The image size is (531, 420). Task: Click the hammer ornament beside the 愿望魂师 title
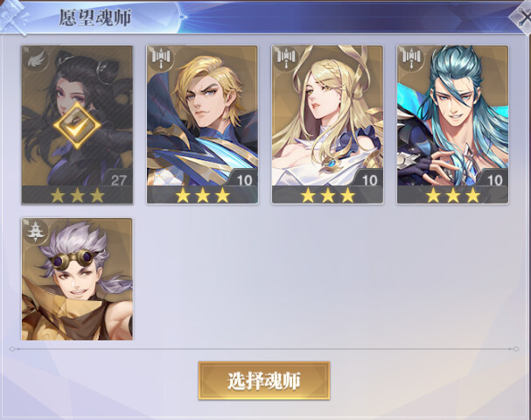(13, 17)
